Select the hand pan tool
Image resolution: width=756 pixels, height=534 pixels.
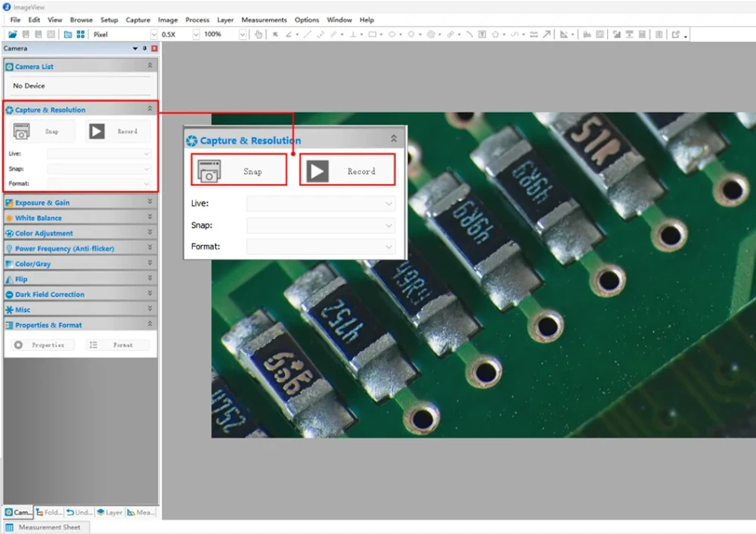tap(259, 34)
